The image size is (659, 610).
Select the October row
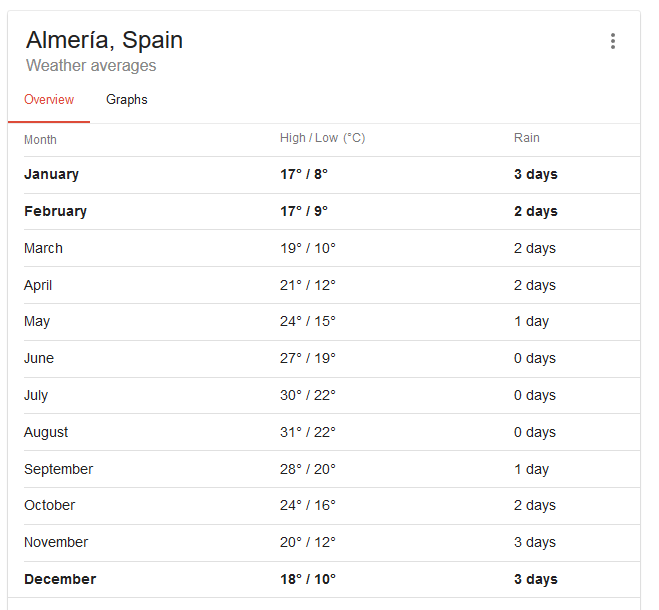[x=332, y=506]
